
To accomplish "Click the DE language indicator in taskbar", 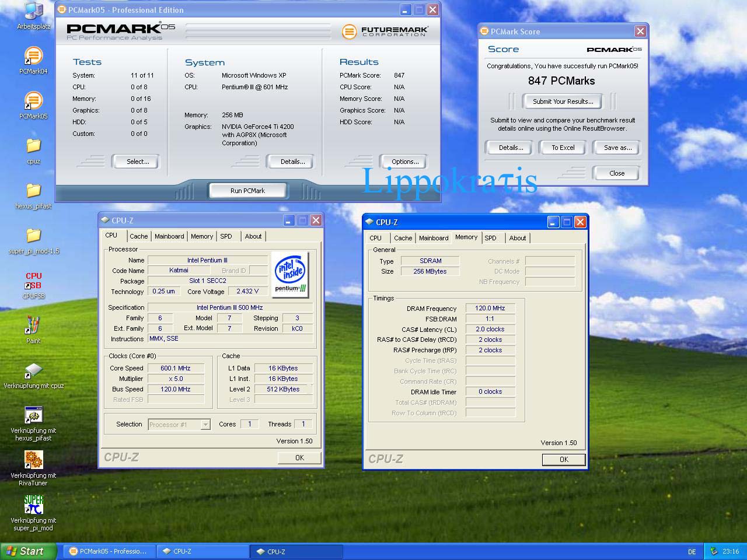I will [692, 552].
